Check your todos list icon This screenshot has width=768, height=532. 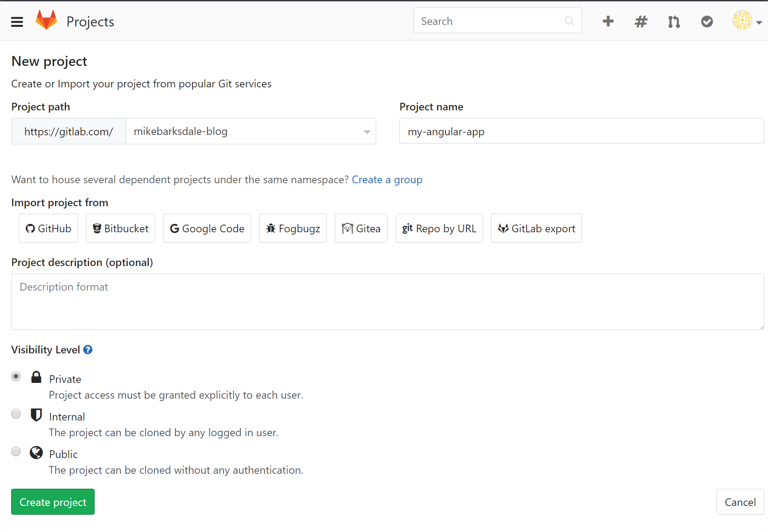point(707,21)
